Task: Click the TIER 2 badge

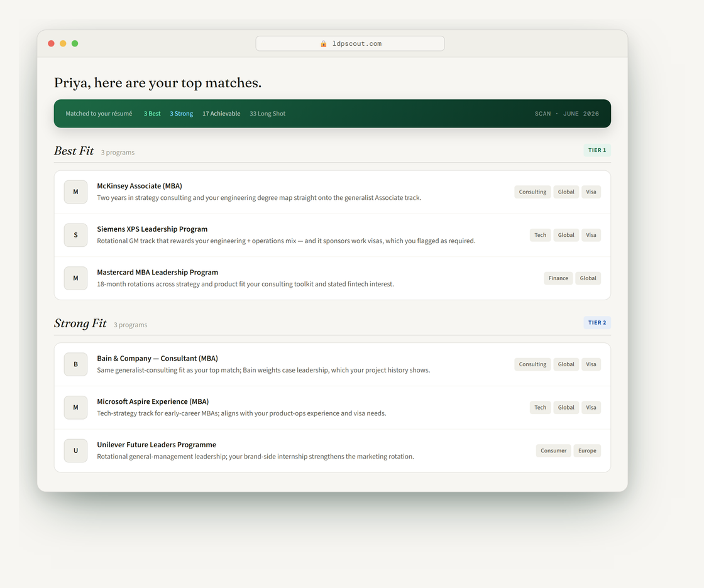Action: [597, 323]
